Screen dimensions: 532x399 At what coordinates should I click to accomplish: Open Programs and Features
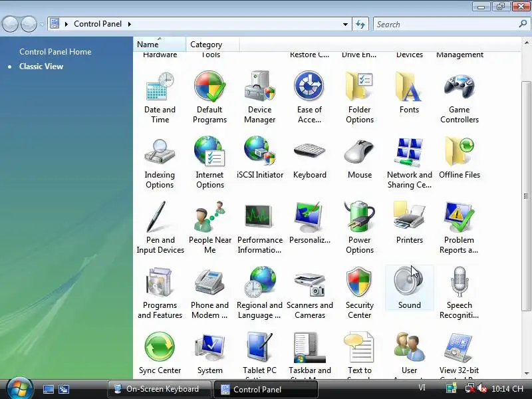(160, 293)
